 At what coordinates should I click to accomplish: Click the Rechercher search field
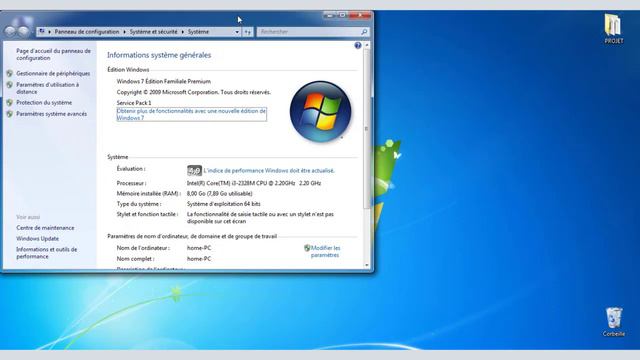pos(309,32)
